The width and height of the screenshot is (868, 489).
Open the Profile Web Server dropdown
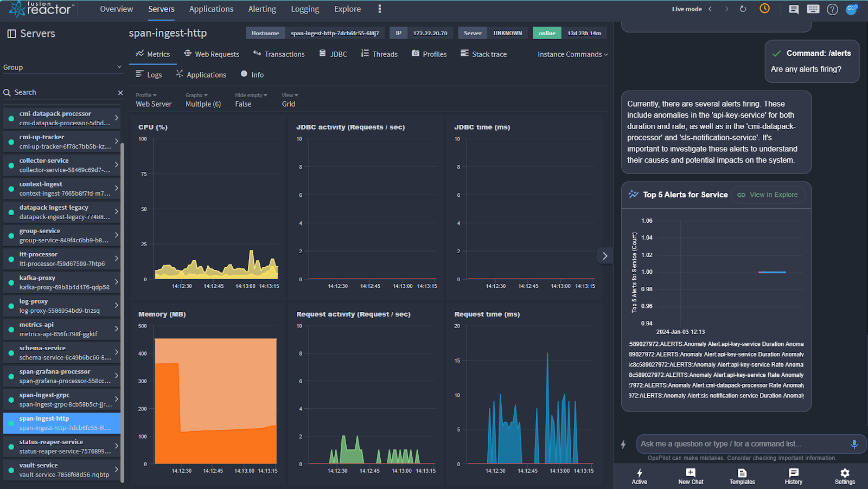click(x=154, y=100)
